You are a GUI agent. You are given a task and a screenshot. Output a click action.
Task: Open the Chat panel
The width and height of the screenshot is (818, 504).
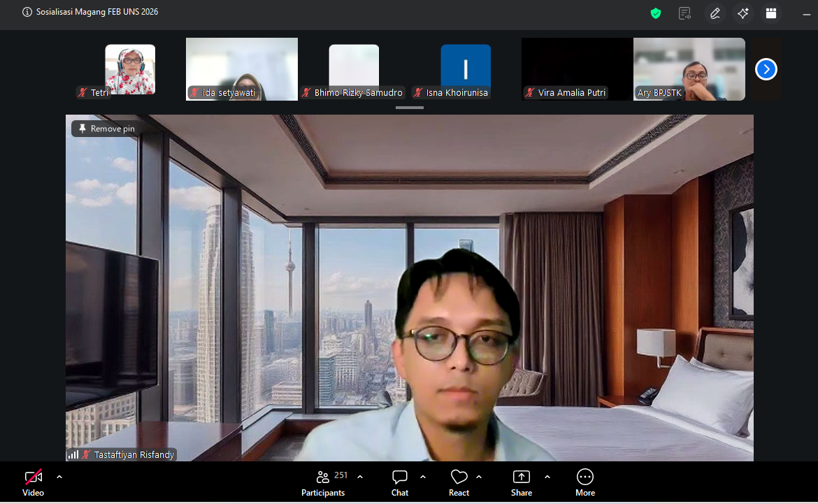coord(400,483)
